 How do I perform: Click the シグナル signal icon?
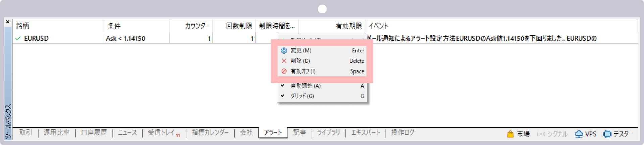pyautogui.click(x=541, y=134)
